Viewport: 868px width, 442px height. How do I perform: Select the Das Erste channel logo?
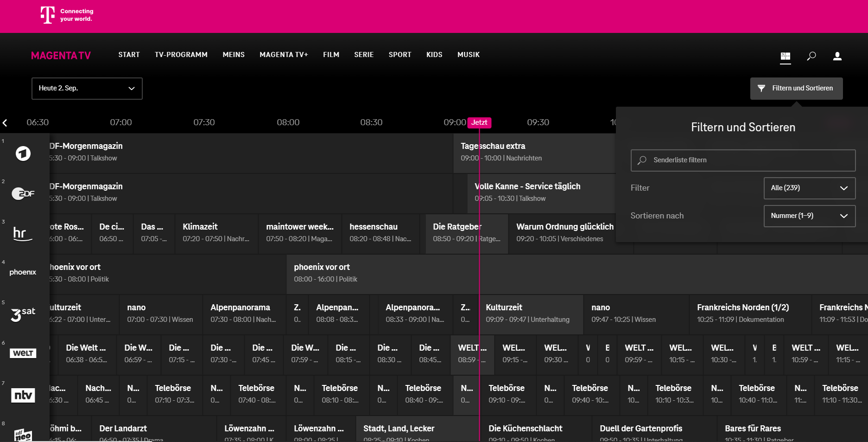[x=23, y=154]
